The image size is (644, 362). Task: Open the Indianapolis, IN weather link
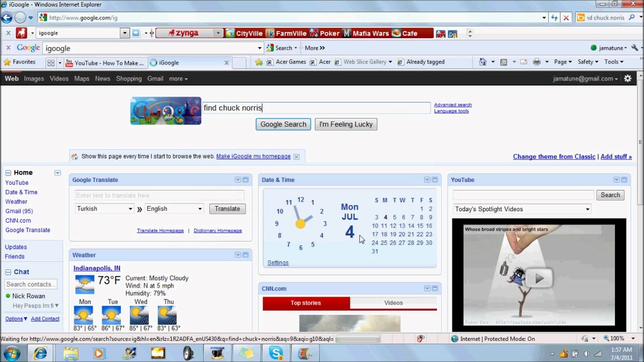97,268
